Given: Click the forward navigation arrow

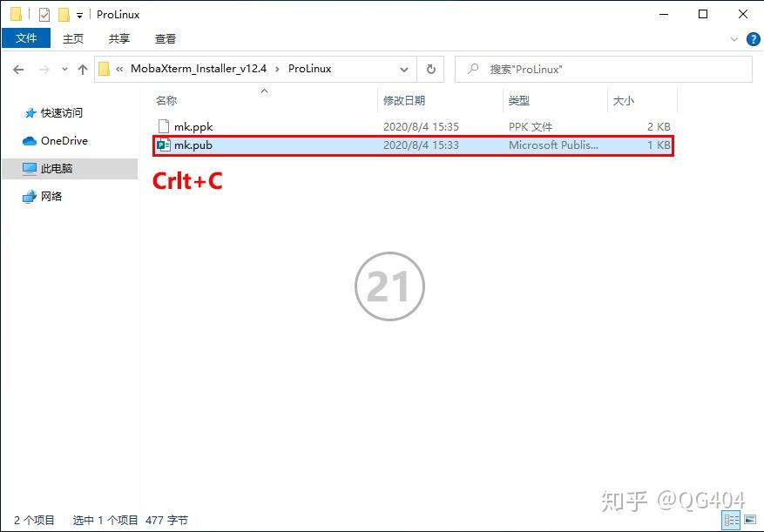Looking at the screenshot, I should [44, 70].
